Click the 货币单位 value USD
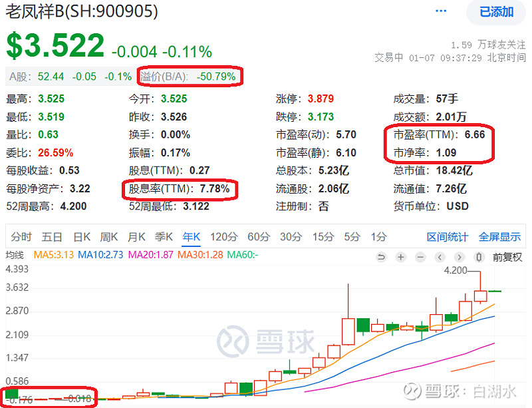This screenshot has height=408, width=532. 458,206
